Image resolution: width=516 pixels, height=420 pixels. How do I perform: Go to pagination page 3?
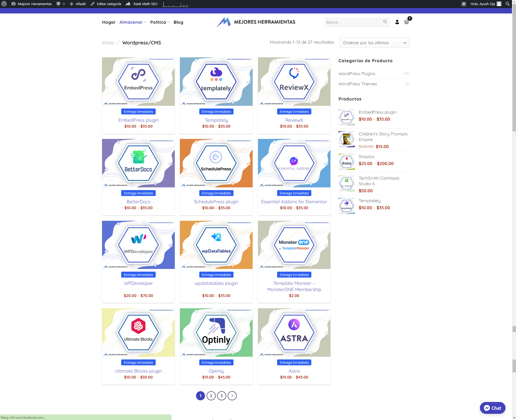[x=222, y=396]
